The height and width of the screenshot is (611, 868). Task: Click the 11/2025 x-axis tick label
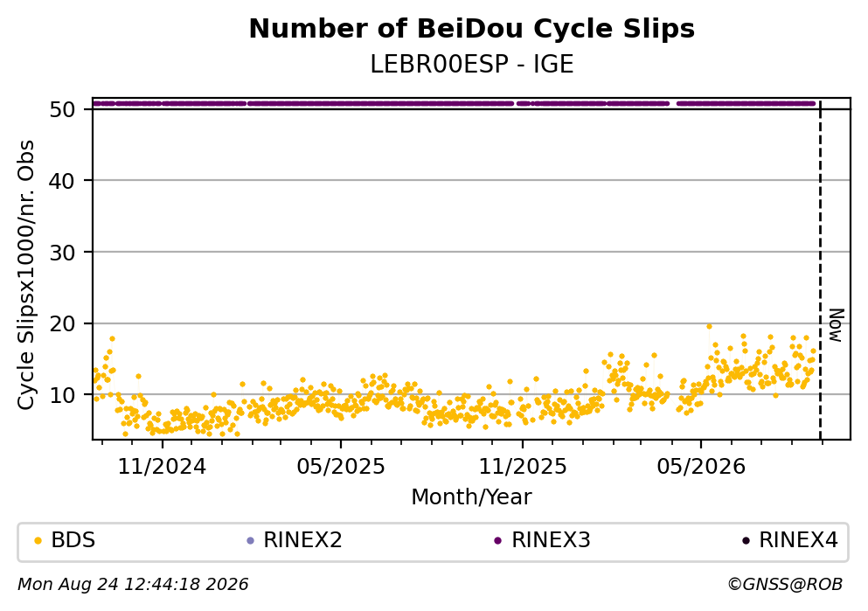[523, 467]
